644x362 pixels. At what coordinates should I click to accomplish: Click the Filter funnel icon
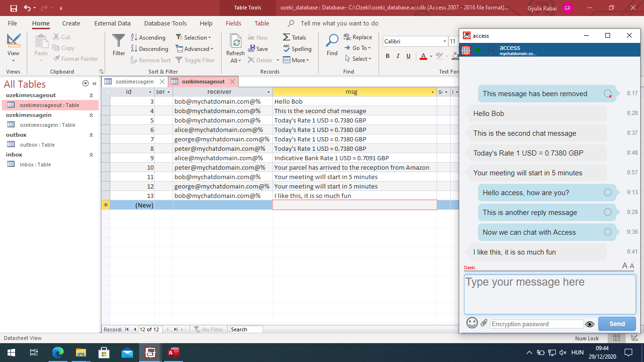click(119, 41)
